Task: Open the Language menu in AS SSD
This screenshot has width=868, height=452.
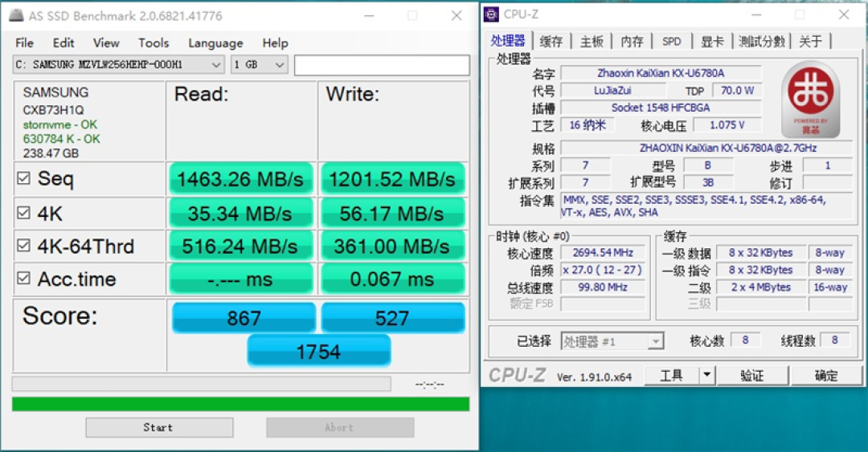Action: pyautogui.click(x=216, y=43)
